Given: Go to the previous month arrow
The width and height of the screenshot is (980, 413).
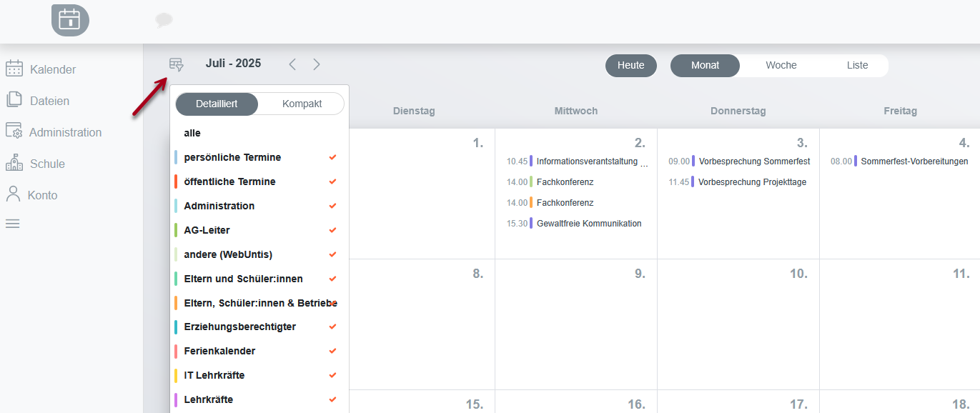Looking at the screenshot, I should (292, 64).
